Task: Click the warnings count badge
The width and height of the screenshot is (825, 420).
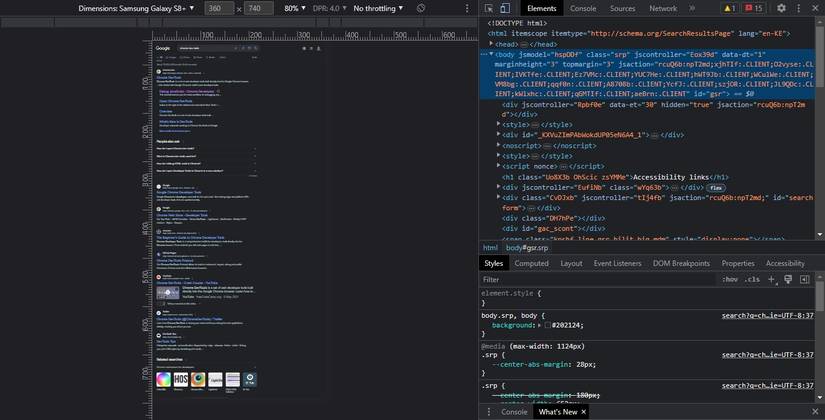Action: click(729, 8)
